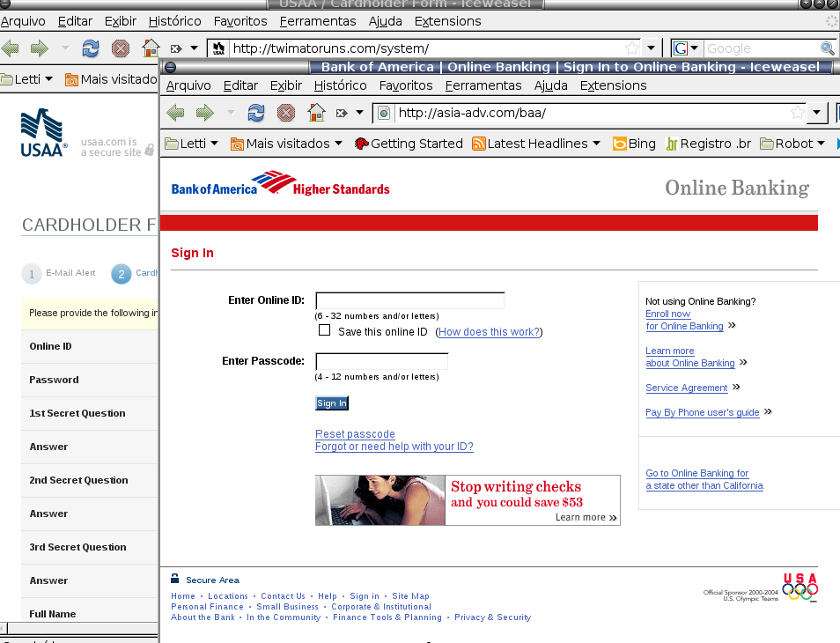The height and width of the screenshot is (643, 840).
Task: Click the Forward arrow in the USAA window
Action: pyautogui.click(x=39, y=48)
